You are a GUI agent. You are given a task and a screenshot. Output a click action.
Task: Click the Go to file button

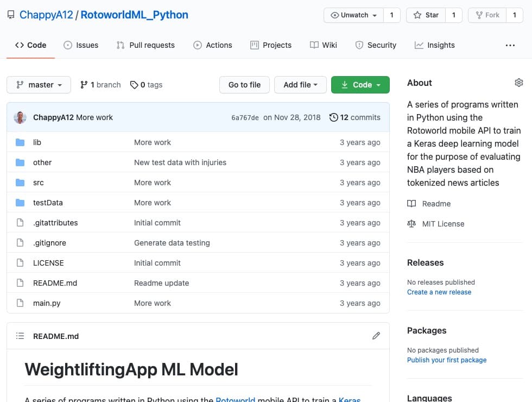point(244,85)
